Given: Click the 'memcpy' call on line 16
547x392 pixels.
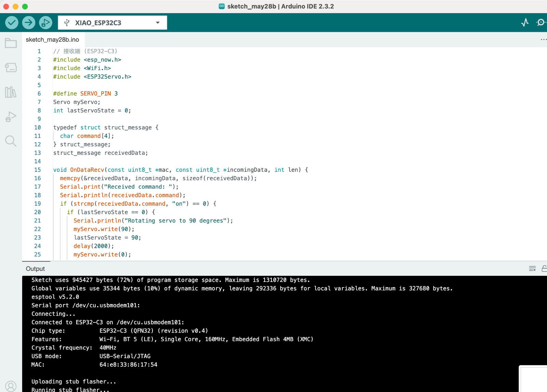Looking at the screenshot, I should [70, 178].
